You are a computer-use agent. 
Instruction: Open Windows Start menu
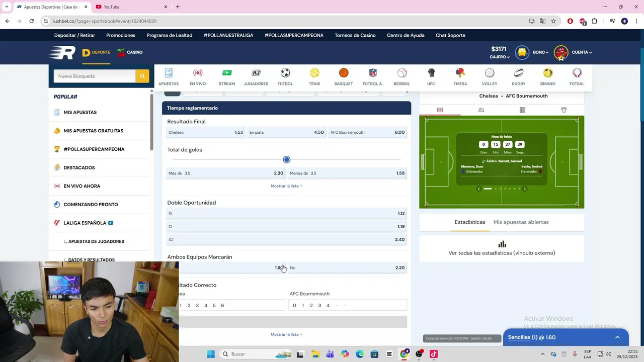point(211,354)
